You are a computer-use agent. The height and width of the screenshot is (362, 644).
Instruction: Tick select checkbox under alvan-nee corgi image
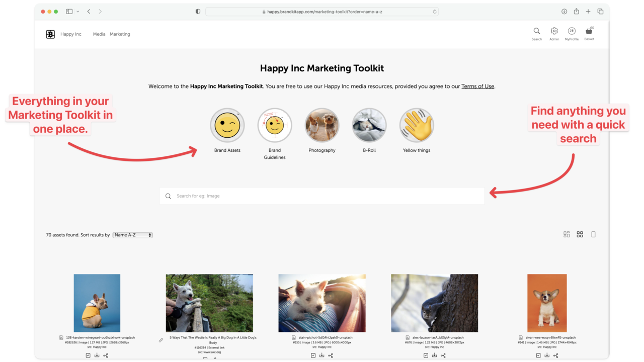pos(538,355)
